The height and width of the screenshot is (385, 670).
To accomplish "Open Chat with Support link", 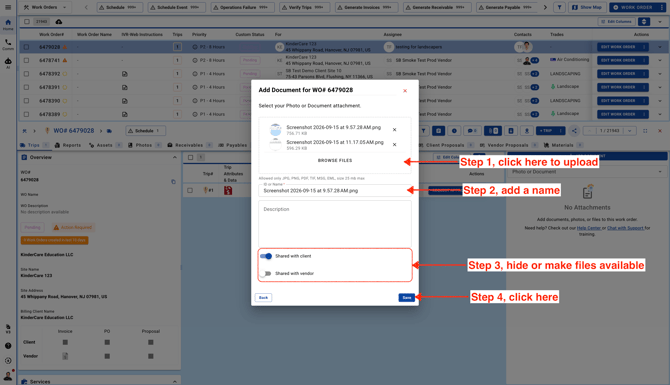I will [x=626, y=228].
